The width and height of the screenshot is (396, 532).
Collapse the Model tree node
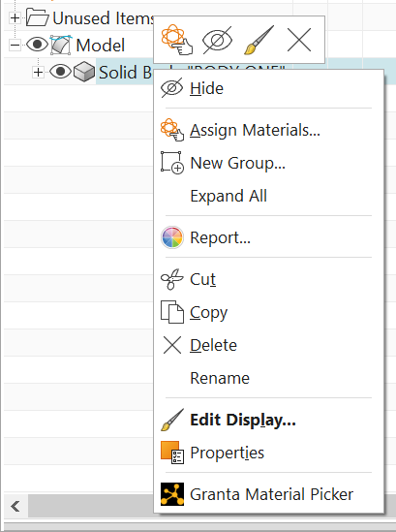(15, 45)
